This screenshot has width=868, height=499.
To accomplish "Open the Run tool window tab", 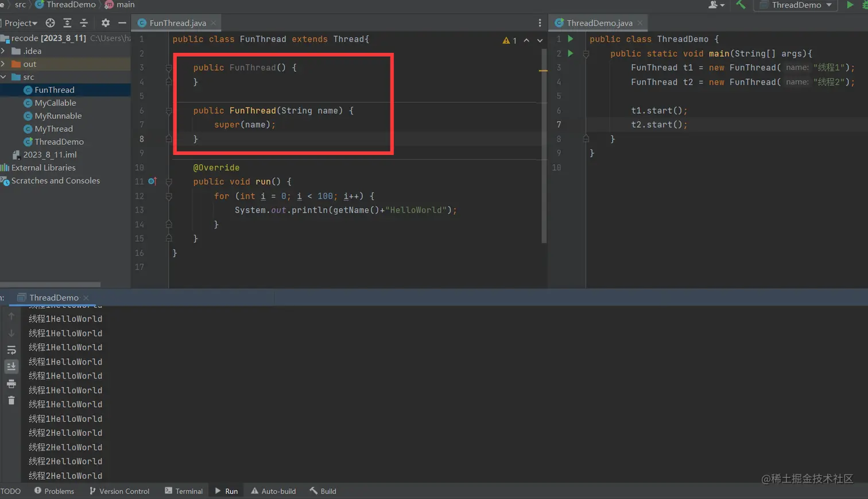I will (226, 491).
